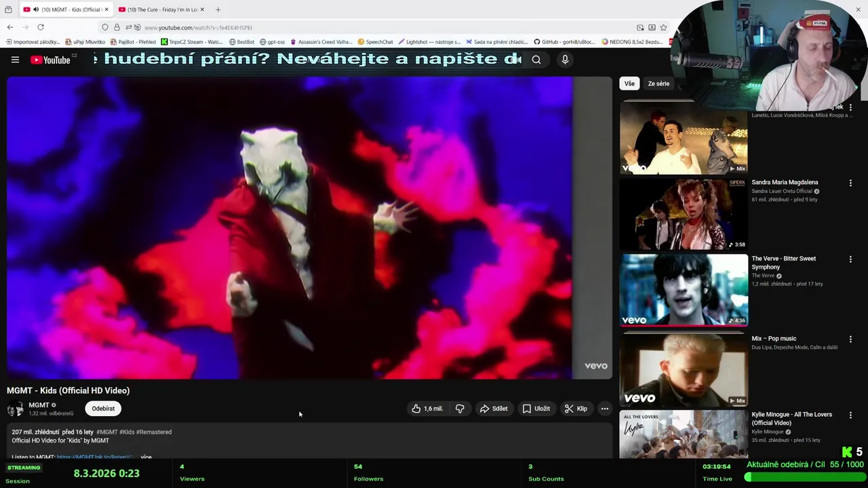Open the PajiBot - Přehled bookmark
This screenshot has height=488, width=868.
133,42
